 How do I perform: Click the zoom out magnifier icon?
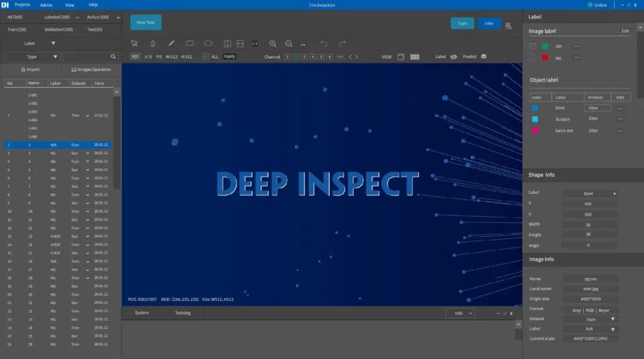point(289,44)
